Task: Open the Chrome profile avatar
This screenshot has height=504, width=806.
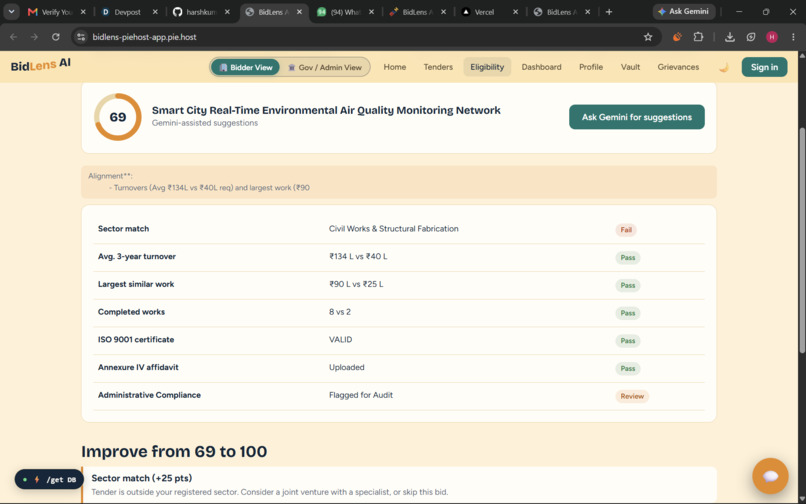Action: coord(772,37)
